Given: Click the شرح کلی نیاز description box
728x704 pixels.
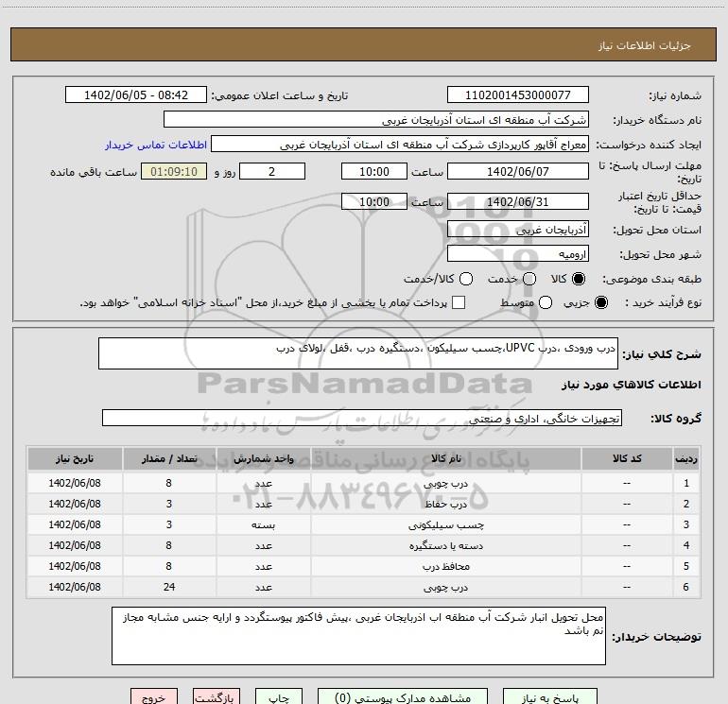Looking at the screenshot, I should 358,353.
